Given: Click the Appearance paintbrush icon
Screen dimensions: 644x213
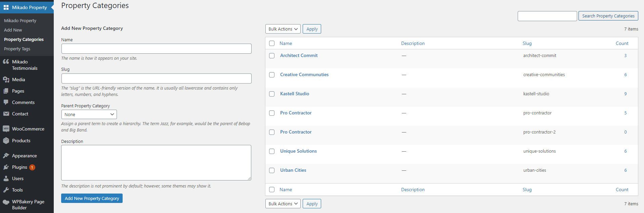Looking at the screenshot, I should click(6, 156).
